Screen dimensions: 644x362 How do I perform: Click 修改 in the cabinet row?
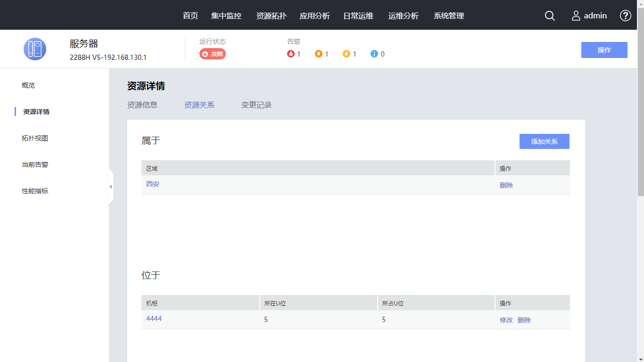(506, 320)
